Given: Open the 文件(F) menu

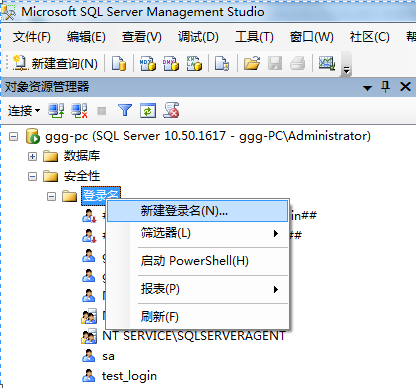Looking at the screenshot, I should point(32,37).
